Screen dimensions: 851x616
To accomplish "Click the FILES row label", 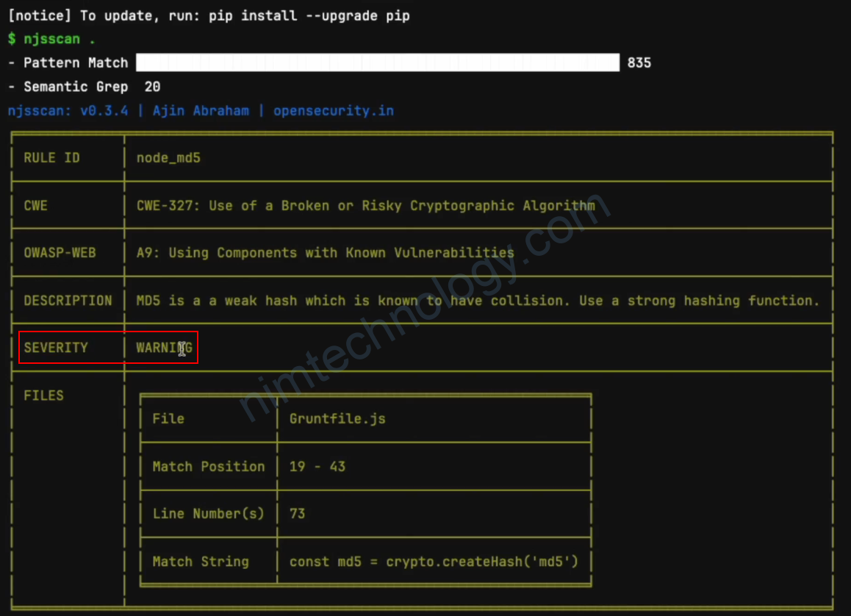I will (x=43, y=395).
